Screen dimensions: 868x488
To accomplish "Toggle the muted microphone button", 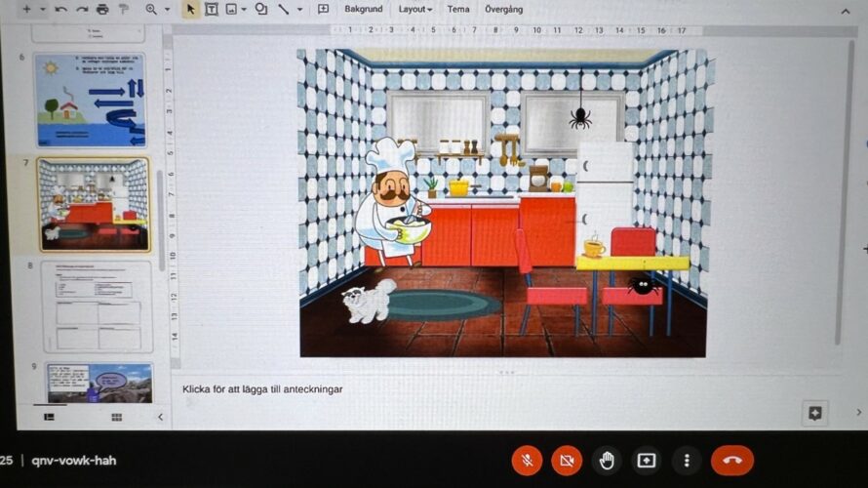I will tap(527, 460).
